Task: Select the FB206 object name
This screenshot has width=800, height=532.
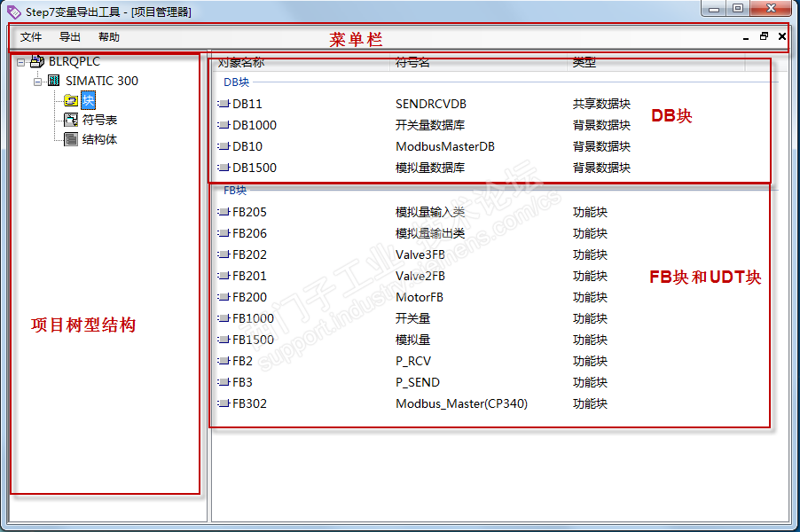Action: 249,233
